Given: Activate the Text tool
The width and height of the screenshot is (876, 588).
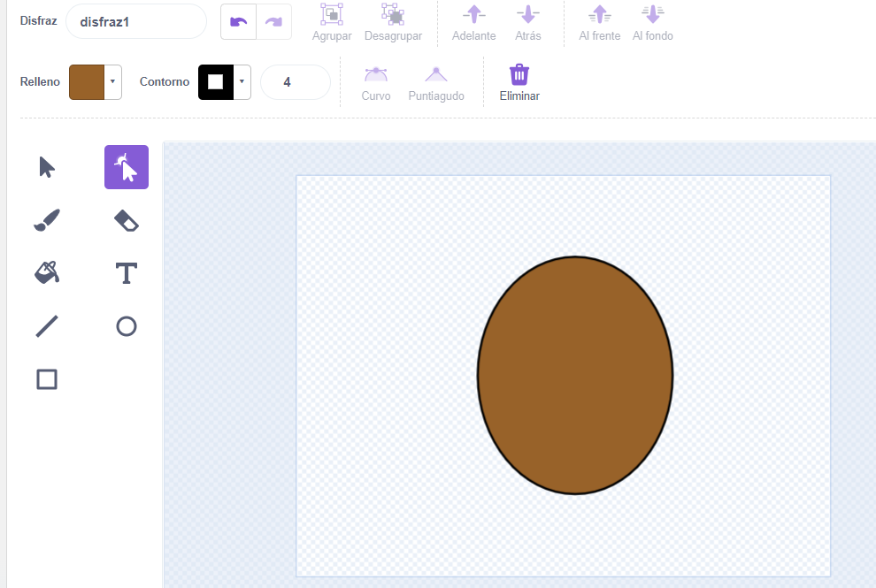Looking at the screenshot, I should point(127,273).
